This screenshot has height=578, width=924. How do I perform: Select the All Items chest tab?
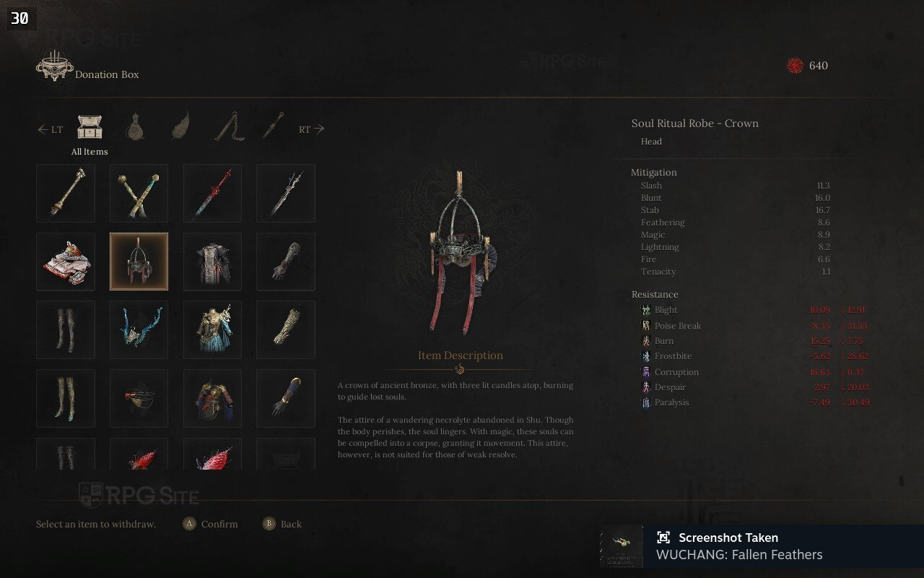(x=90, y=128)
